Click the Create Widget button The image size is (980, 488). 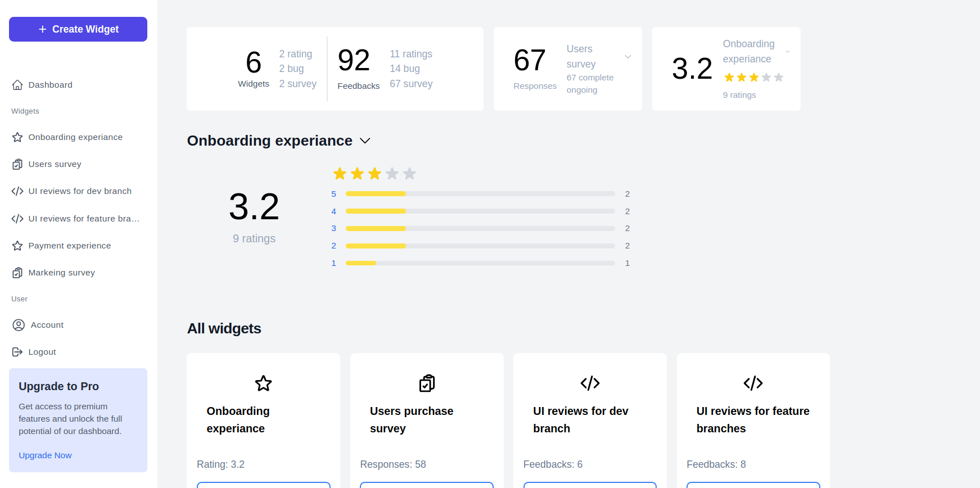point(78,29)
